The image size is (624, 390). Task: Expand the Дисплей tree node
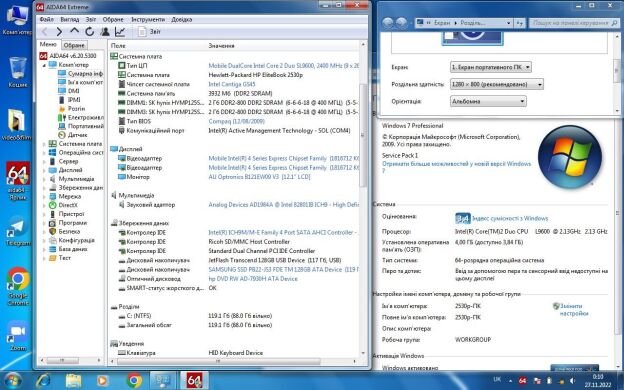tap(44, 170)
